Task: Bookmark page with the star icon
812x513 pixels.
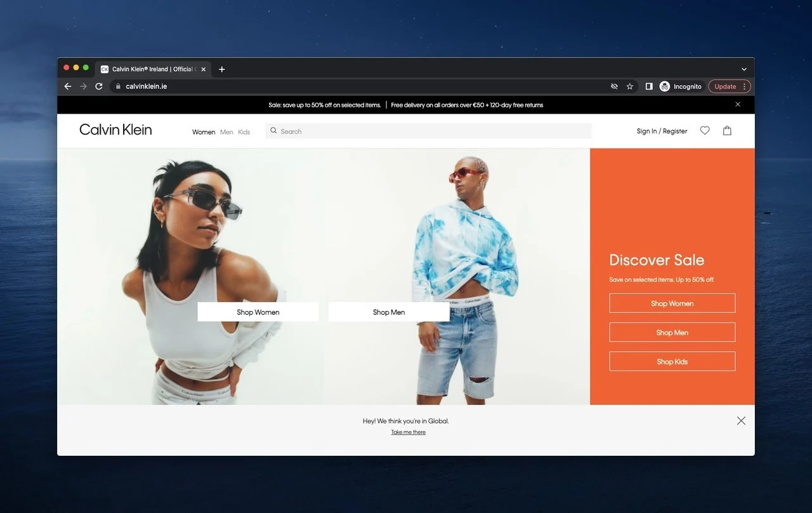Action: pos(630,86)
